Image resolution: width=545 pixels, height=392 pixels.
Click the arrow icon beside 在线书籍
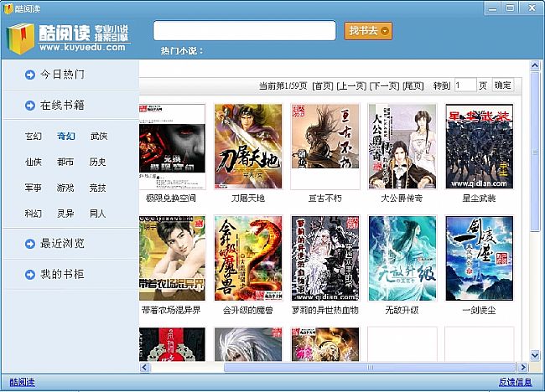pos(30,106)
